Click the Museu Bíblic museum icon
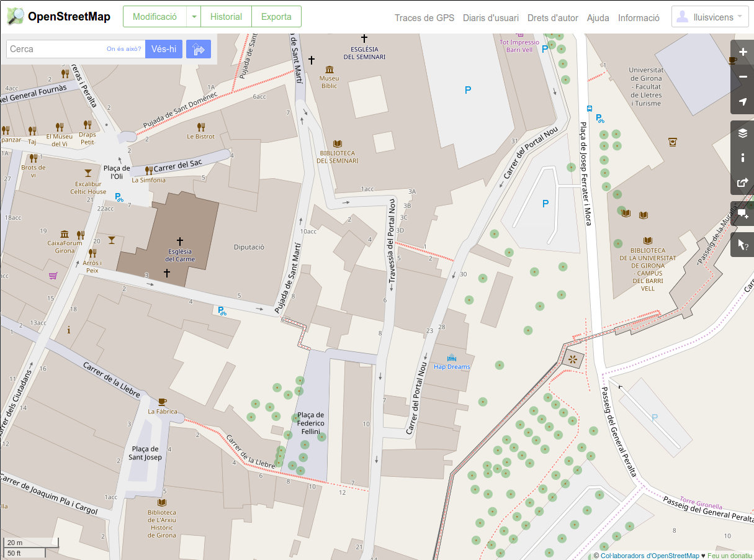Viewport: 754px width, 560px height. (x=329, y=69)
